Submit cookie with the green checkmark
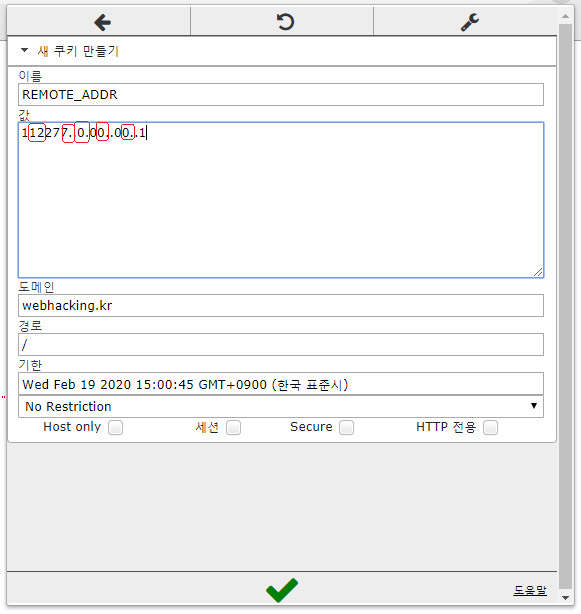Image resolution: width=581 pixels, height=614 pixels. pyautogui.click(x=282, y=590)
